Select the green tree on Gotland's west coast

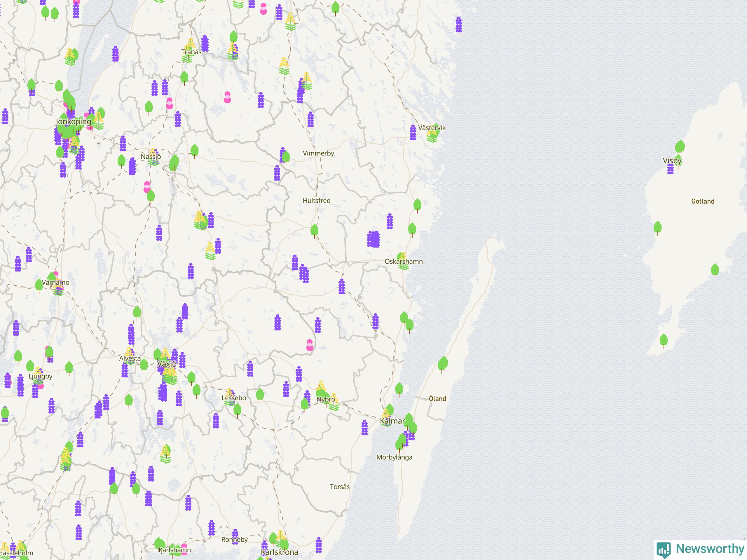click(657, 228)
